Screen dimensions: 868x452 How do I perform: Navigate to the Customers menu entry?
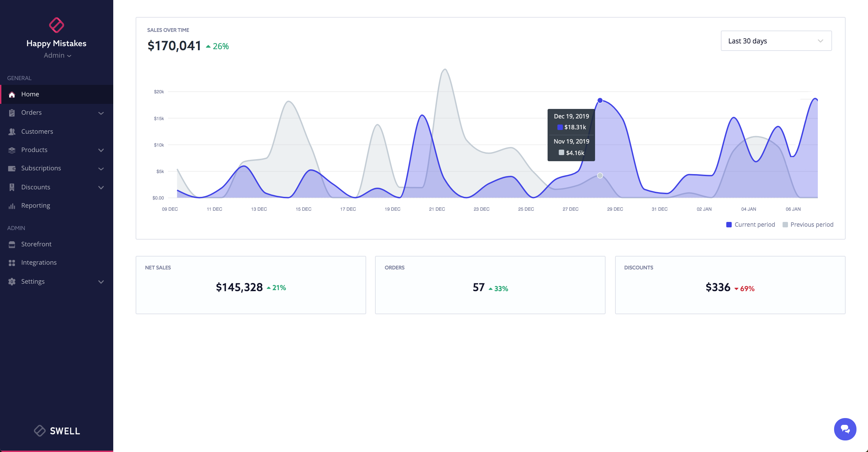point(37,131)
